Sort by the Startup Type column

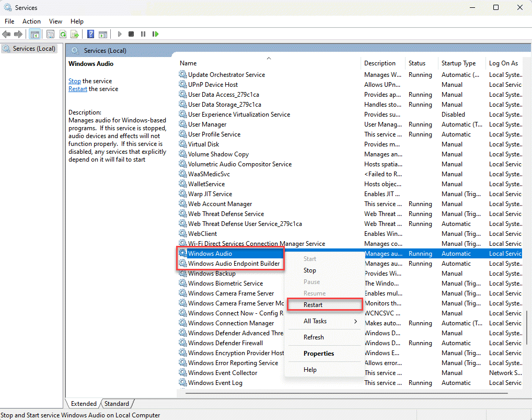pos(458,63)
